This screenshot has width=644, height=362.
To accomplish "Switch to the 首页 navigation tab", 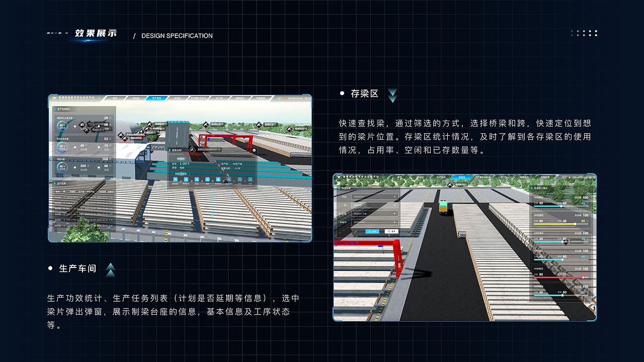I will [115, 98].
